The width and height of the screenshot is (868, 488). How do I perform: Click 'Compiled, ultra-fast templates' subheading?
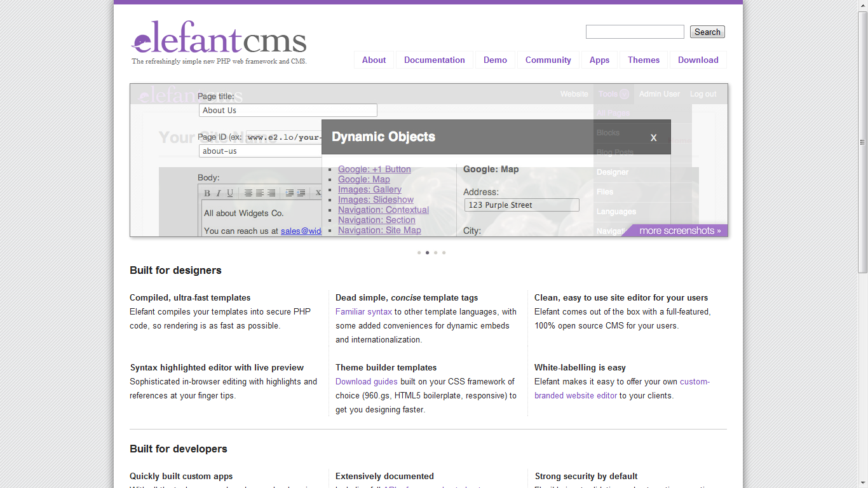coord(190,297)
